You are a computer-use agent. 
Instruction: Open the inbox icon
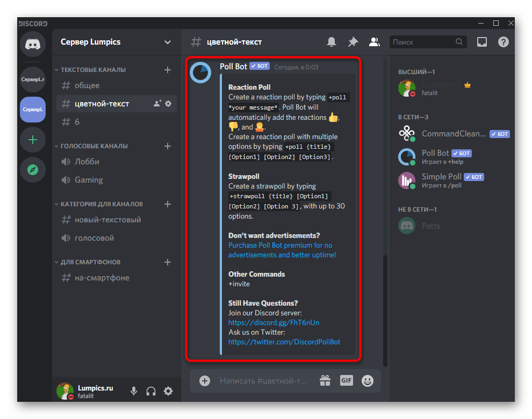click(x=482, y=42)
